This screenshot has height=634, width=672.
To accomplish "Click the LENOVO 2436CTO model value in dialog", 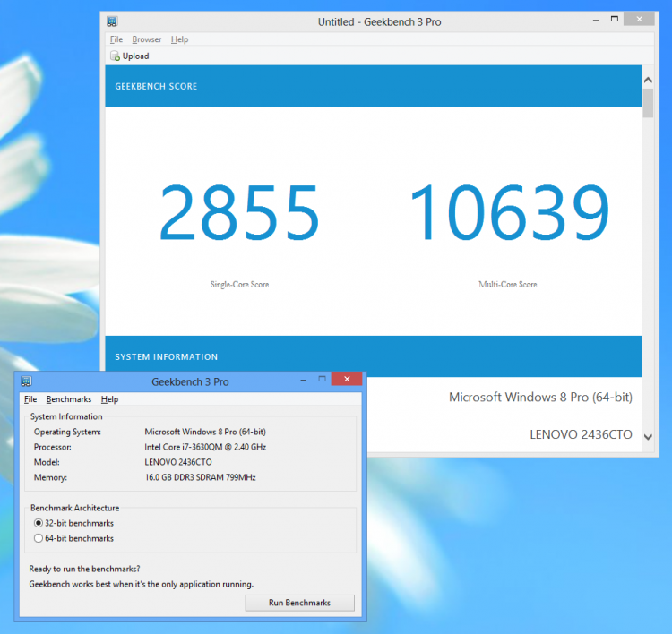I will click(x=178, y=462).
